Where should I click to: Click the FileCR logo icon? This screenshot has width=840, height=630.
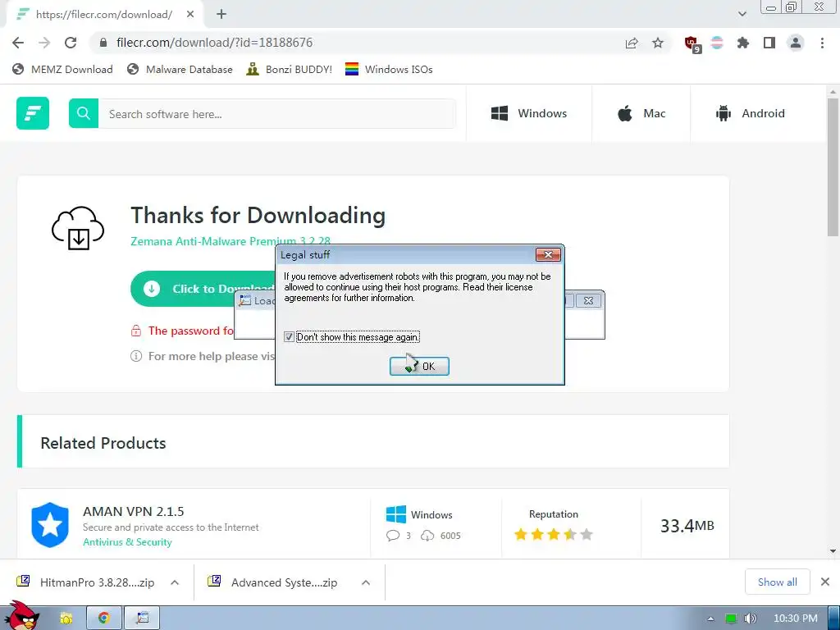click(33, 113)
